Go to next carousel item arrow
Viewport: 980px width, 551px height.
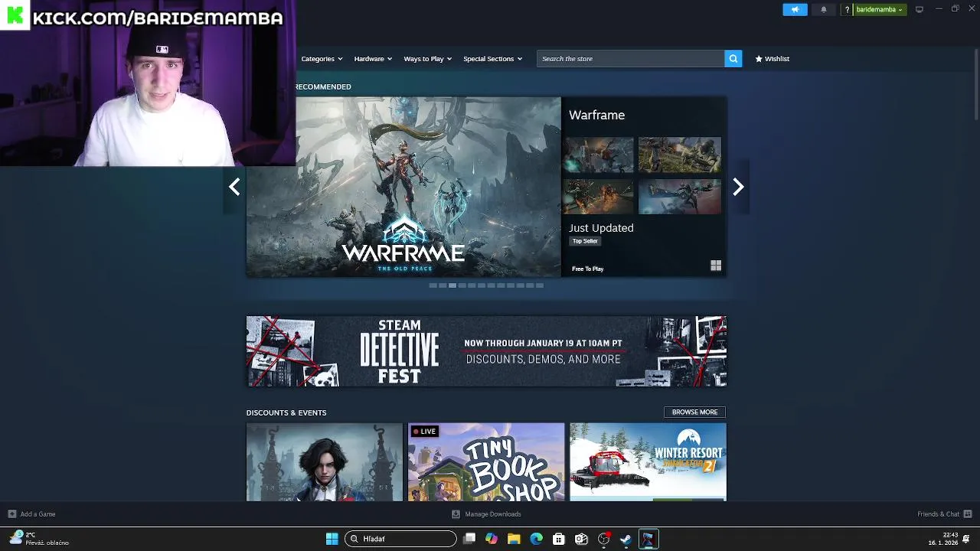tap(738, 187)
